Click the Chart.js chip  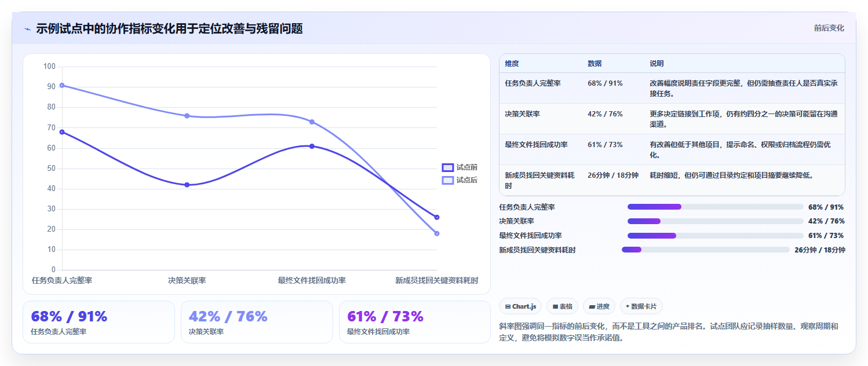coord(520,306)
